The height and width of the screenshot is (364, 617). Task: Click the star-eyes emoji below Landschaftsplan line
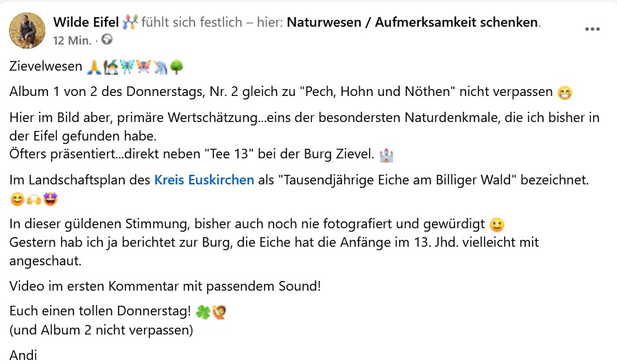[x=49, y=200]
